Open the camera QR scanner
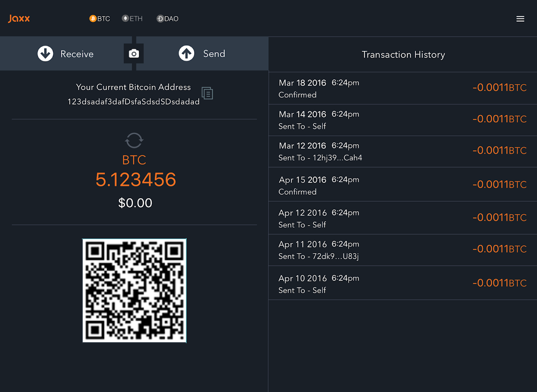 134,54
